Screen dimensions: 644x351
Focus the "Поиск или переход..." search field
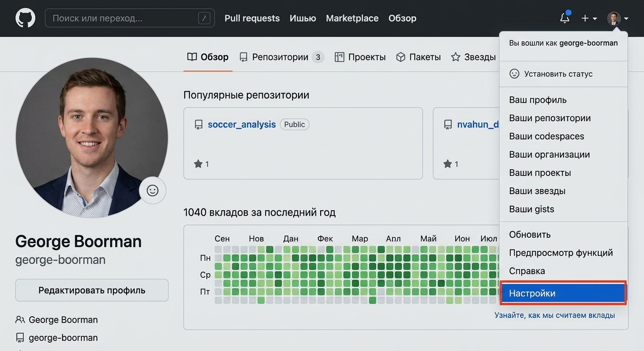tap(130, 18)
